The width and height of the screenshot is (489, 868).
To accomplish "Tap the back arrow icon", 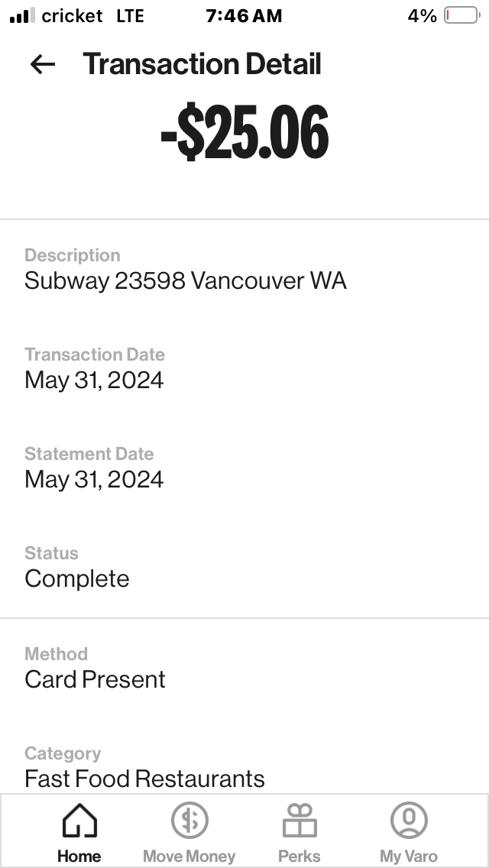I will point(43,65).
